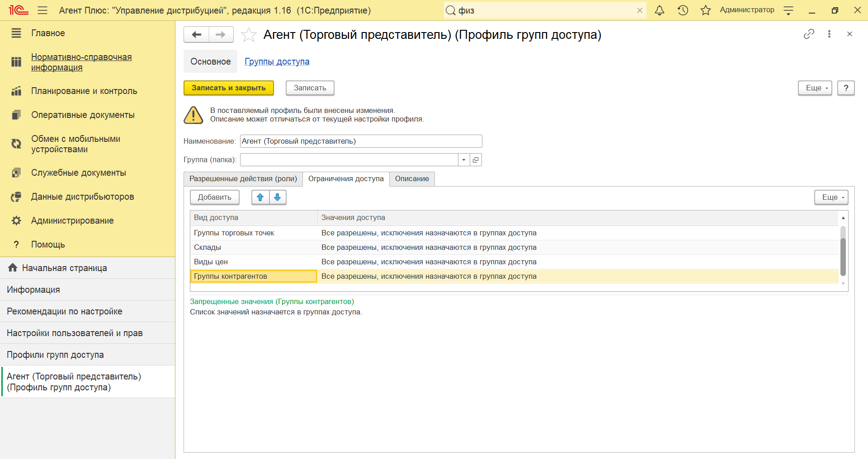This screenshot has height=459, width=868.
Task: Click the Группа (папка) input field
Action: (x=349, y=159)
